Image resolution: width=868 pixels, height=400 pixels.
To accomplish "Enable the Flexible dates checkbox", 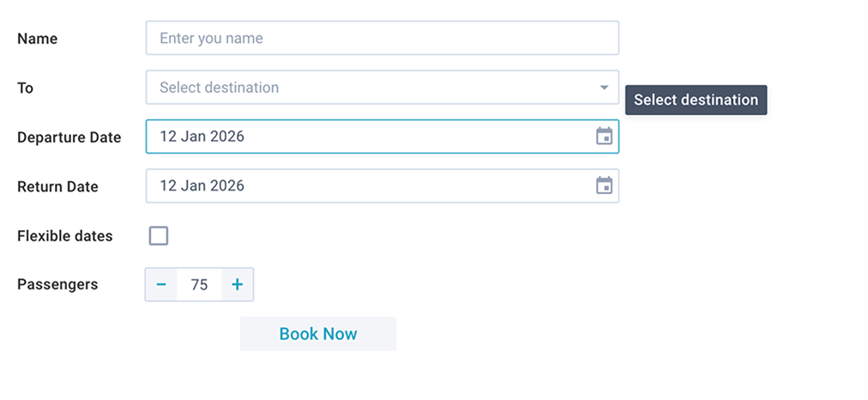I will 159,236.
